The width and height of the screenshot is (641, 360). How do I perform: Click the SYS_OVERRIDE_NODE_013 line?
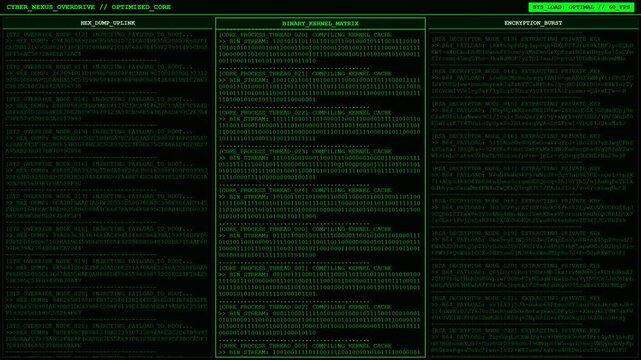coord(99,67)
